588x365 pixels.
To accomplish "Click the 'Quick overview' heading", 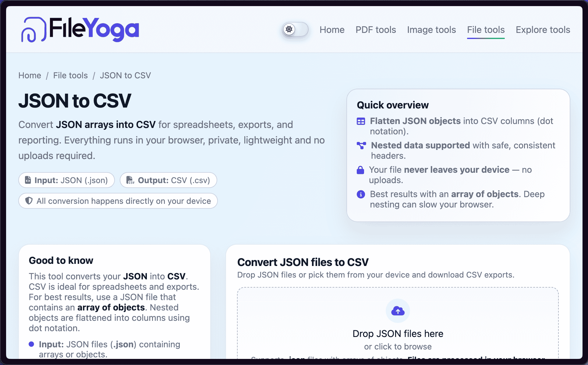I will coord(393,105).
